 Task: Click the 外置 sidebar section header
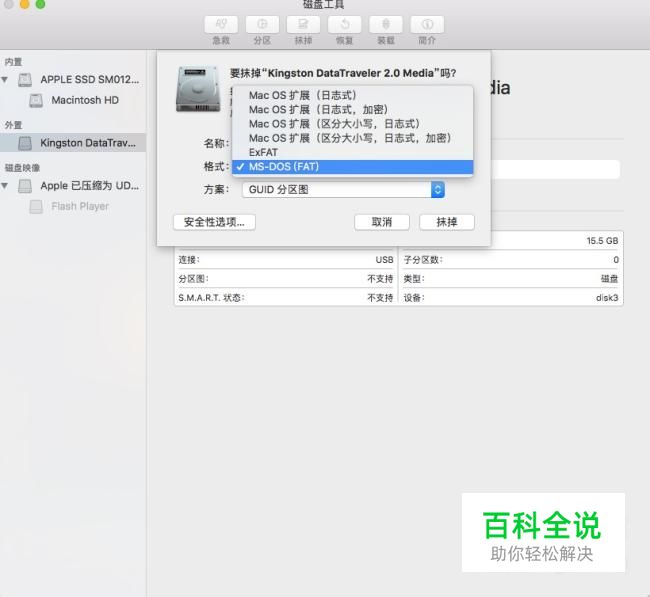click(x=13, y=125)
